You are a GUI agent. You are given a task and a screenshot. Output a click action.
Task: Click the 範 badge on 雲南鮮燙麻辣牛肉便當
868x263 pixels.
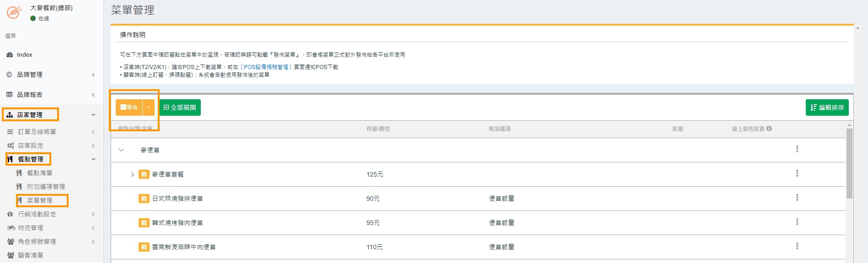[144, 247]
